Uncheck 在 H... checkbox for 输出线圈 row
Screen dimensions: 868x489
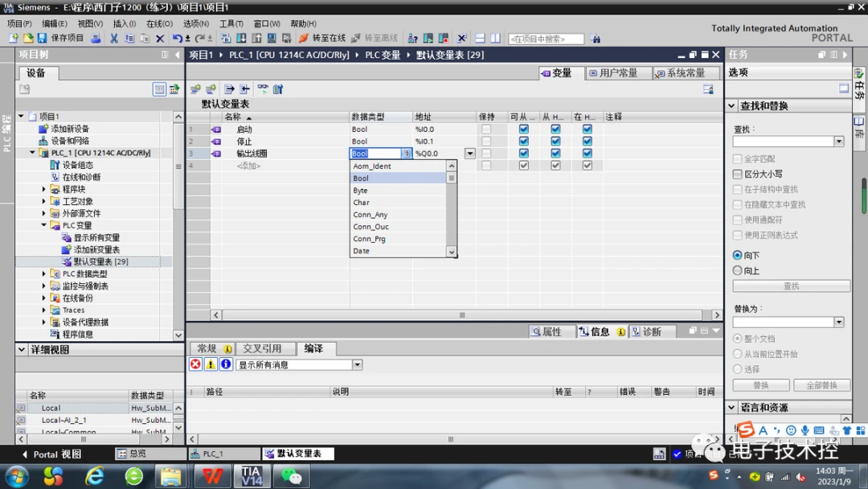[588, 154]
